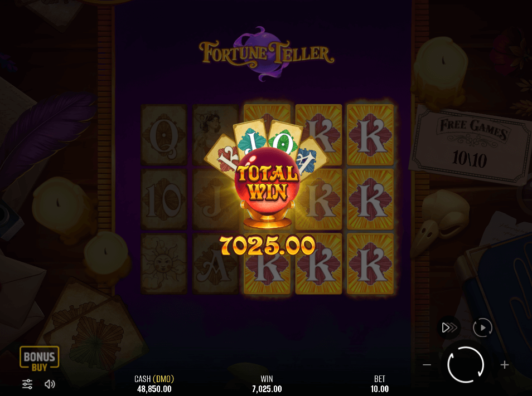Viewport: 532px width, 396px height.
Task: Decrease the bet with minus button
Action: tap(427, 365)
